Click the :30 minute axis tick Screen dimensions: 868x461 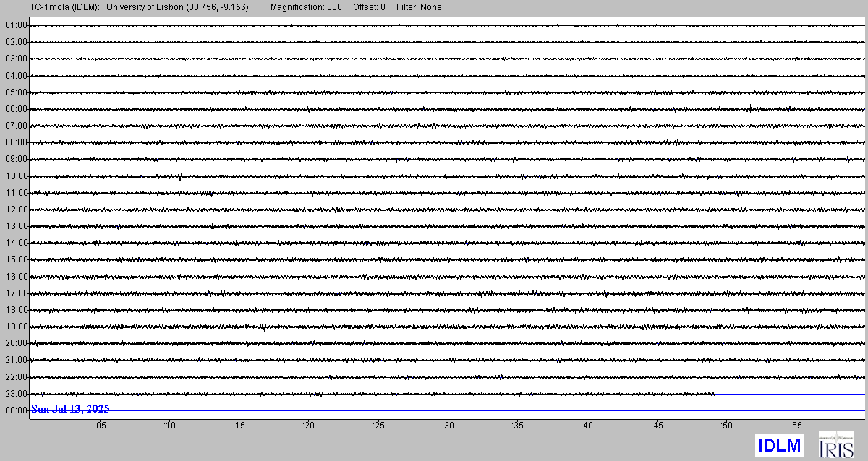coord(448,426)
